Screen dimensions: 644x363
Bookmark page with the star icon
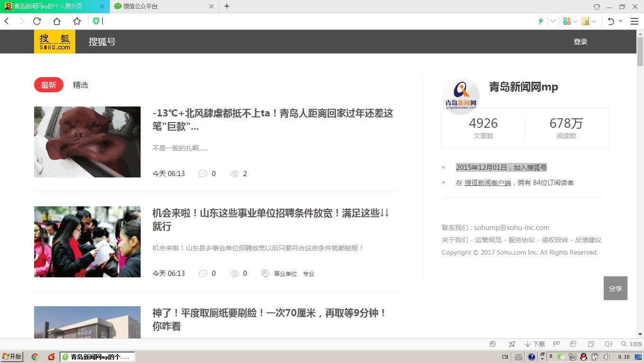click(77, 21)
